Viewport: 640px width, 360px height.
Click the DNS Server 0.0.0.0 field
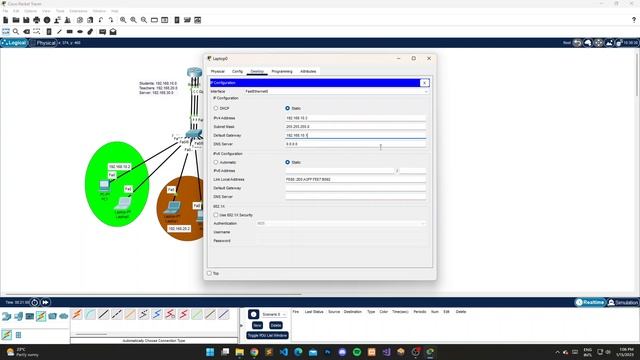click(355, 144)
